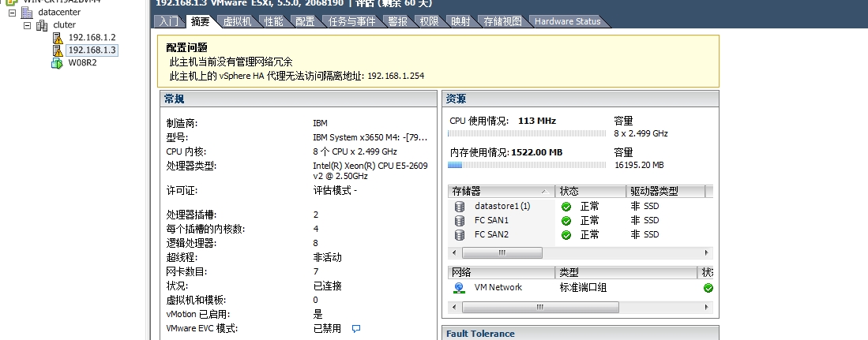Collapse the datacenter tree node
868x340 pixels.
[x=12, y=12]
